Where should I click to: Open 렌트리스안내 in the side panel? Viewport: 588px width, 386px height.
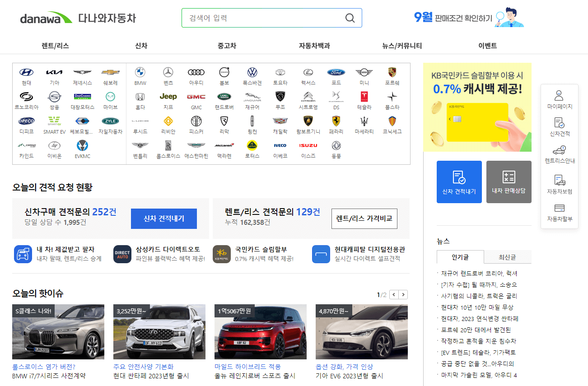click(x=560, y=154)
